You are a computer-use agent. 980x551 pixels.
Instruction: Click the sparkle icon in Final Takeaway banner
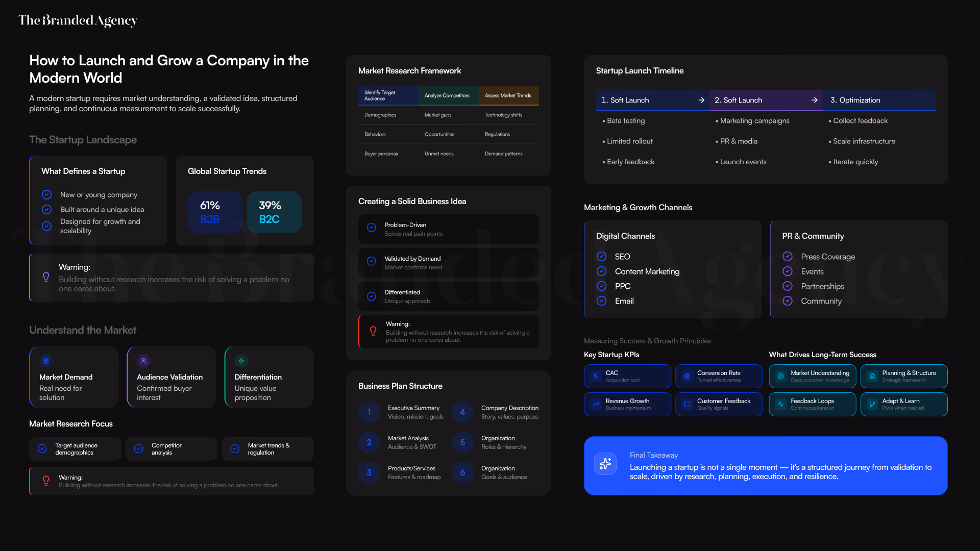click(605, 464)
